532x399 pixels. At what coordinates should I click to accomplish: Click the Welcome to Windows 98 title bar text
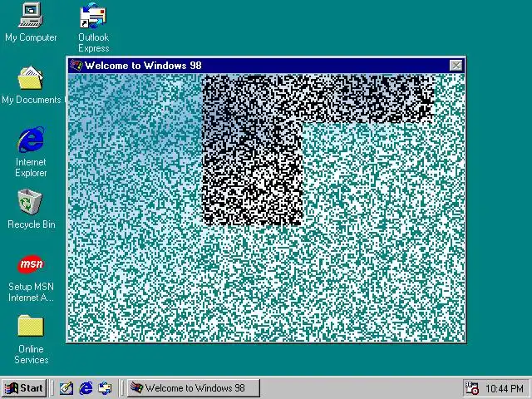click(x=143, y=65)
